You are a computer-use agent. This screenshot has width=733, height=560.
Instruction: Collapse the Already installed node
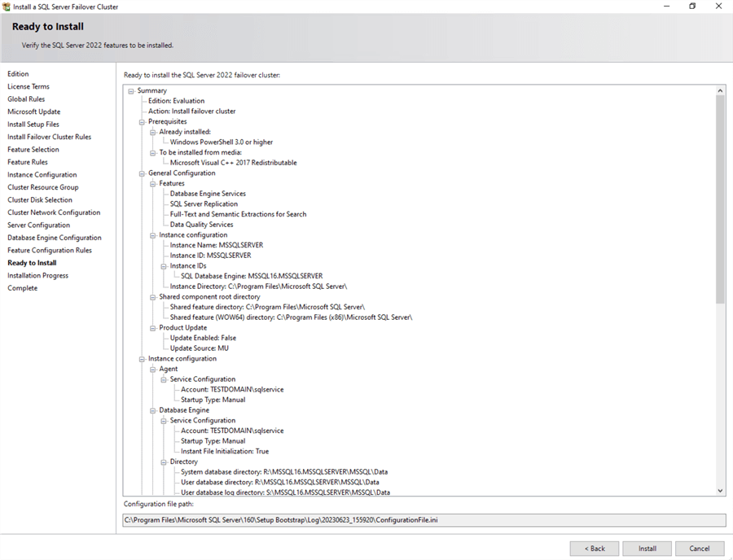click(152, 132)
